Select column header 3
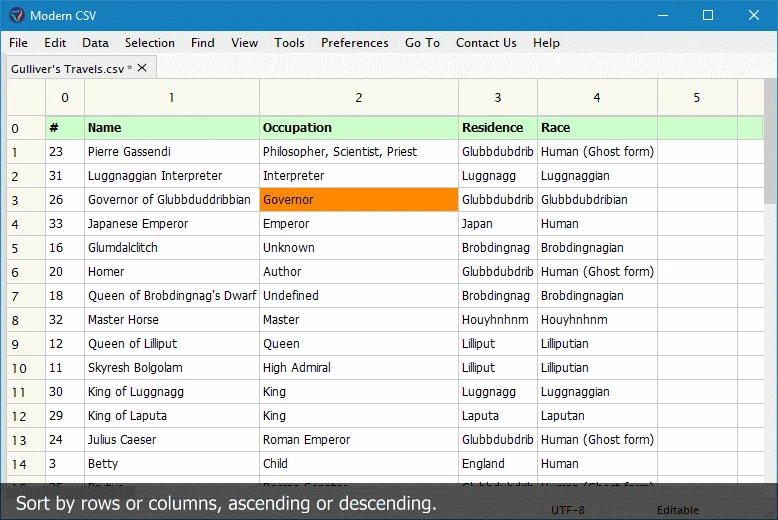Viewport: 778px width, 520px height. pos(498,97)
